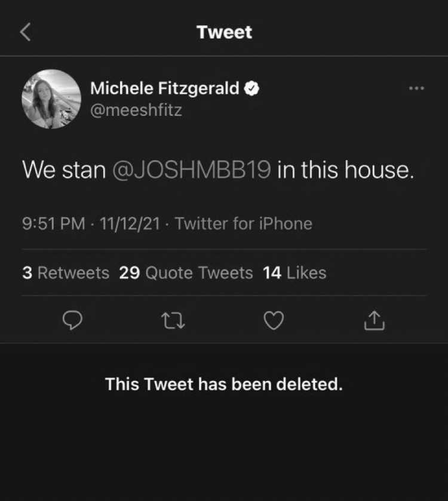Tap the @meeshfitz handle
The image size is (448, 501).
pos(136,110)
